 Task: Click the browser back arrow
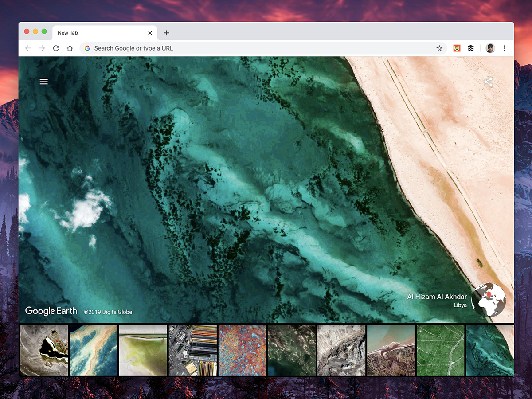28,48
